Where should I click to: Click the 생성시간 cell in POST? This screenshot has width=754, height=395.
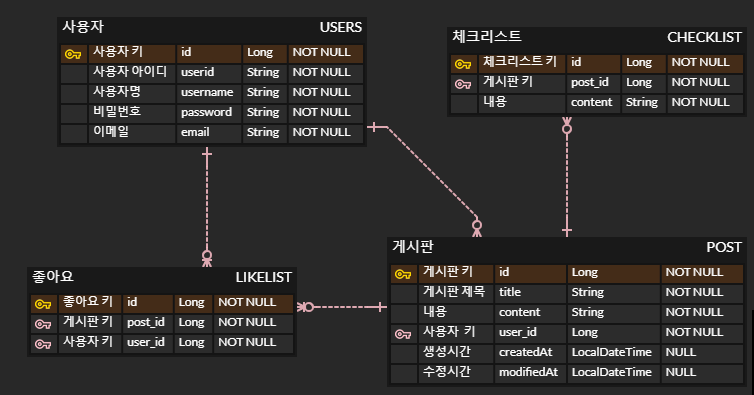pos(456,354)
